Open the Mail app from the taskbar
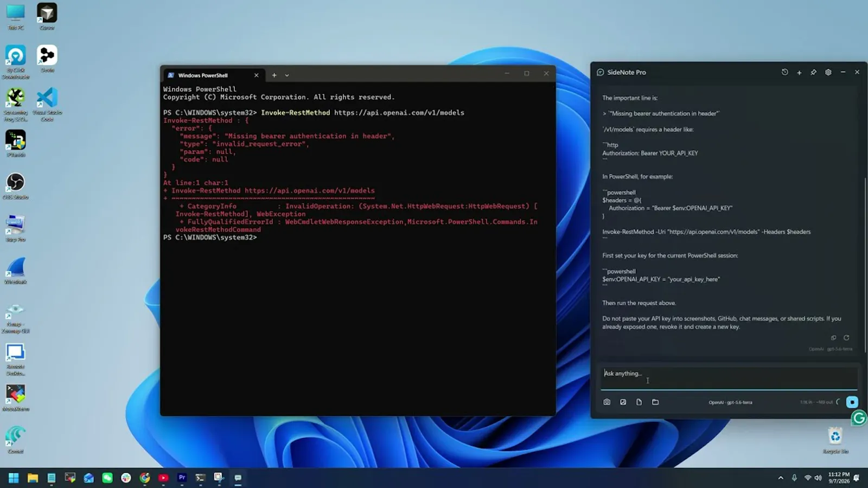This screenshot has width=868, height=488. pos(88,478)
